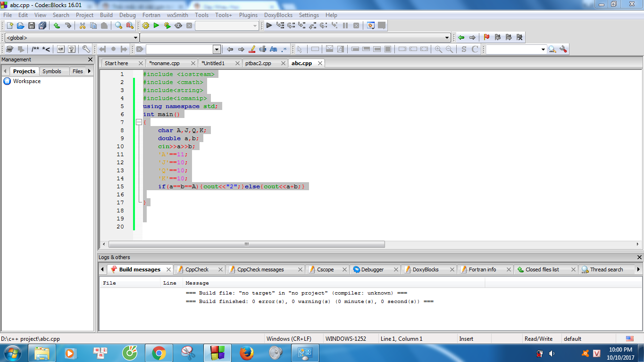
Task: Open the wxSmith menu
Action: [177, 15]
